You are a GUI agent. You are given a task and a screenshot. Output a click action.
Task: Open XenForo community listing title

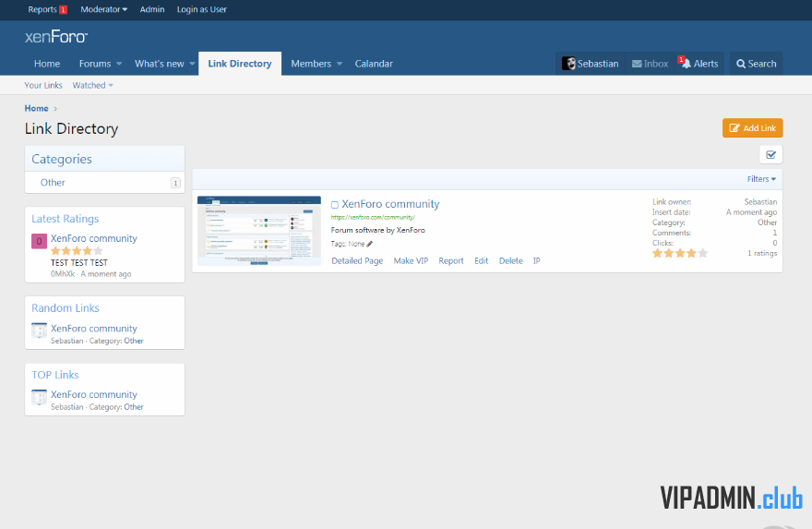(390, 204)
